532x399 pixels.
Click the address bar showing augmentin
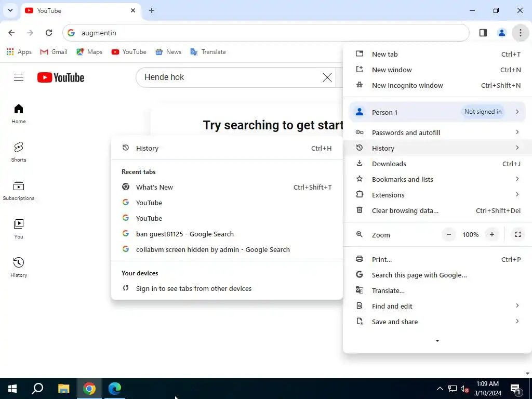click(x=265, y=33)
